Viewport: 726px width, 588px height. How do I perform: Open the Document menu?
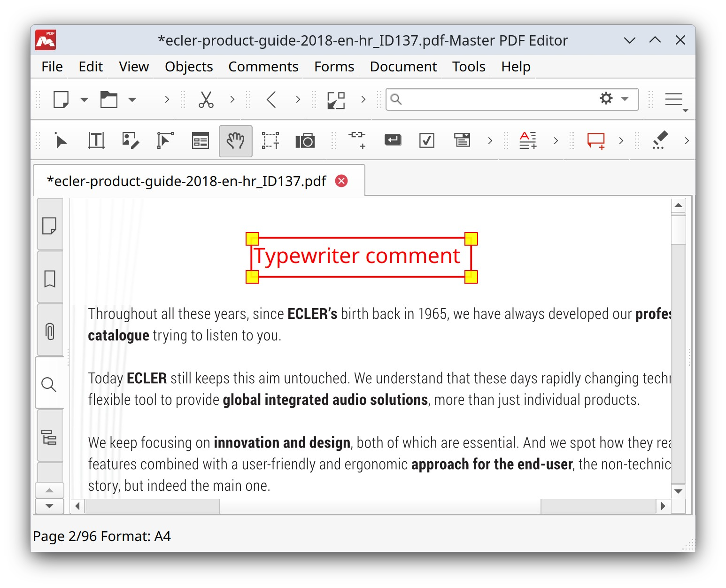pyautogui.click(x=403, y=67)
